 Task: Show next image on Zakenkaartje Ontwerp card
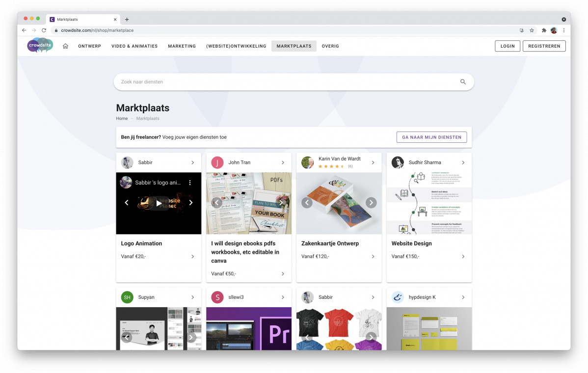[371, 203]
